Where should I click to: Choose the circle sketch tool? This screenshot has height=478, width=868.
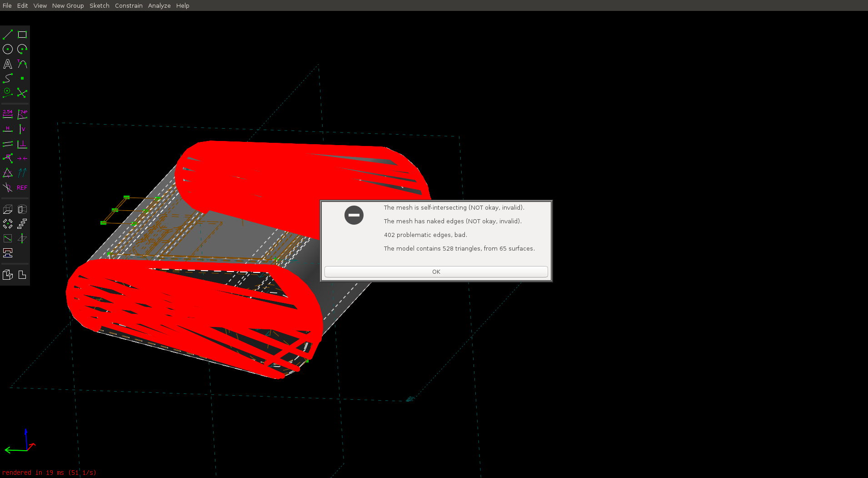click(8, 49)
